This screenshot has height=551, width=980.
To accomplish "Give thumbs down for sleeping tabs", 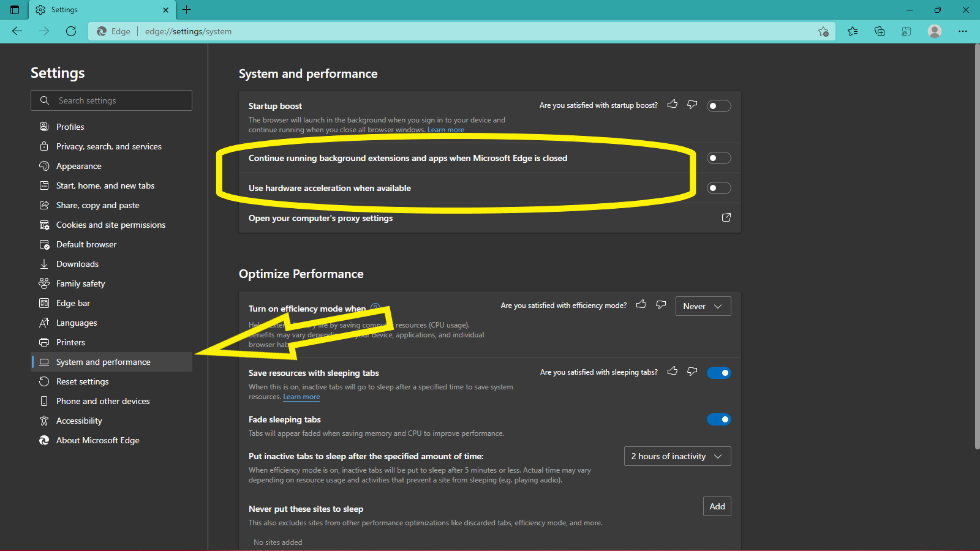I will [x=692, y=371].
